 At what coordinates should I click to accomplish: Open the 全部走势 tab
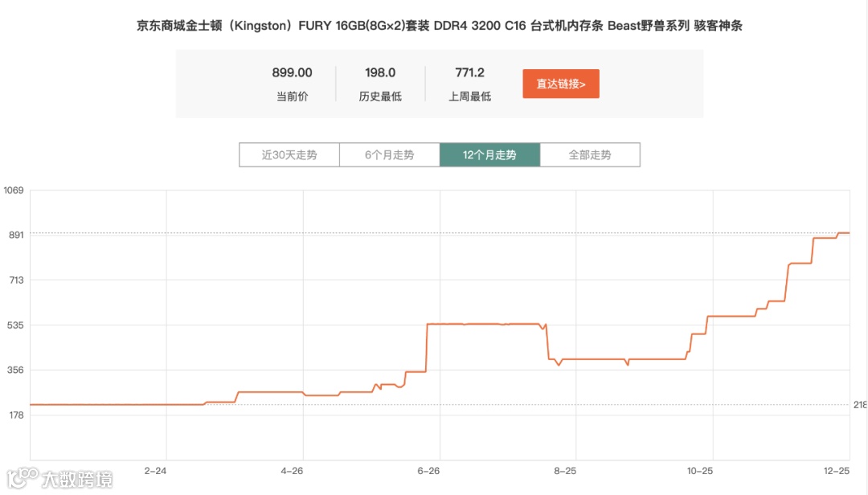click(590, 155)
